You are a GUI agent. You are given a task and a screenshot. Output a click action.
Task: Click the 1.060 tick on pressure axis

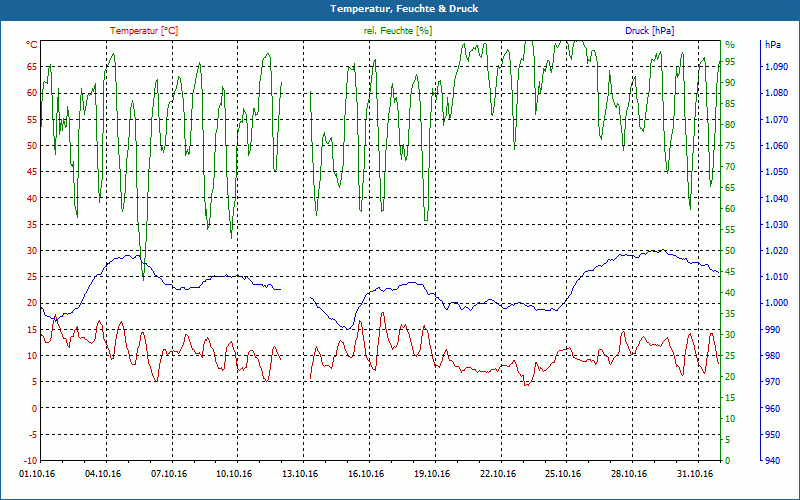777,145
